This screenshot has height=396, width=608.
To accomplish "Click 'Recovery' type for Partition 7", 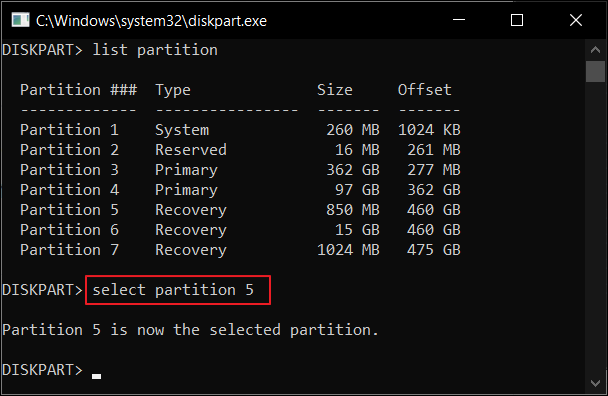I will tap(191, 251).
